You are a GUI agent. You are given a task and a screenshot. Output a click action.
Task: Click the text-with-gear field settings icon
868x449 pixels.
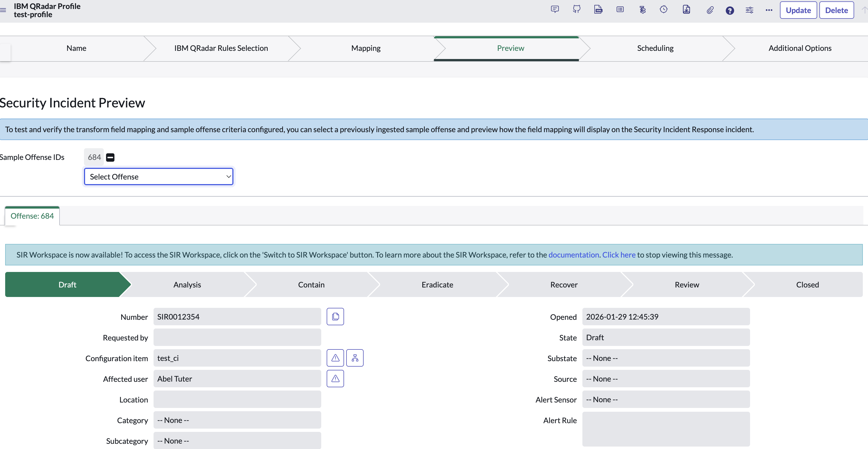click(x=643, y=10)
